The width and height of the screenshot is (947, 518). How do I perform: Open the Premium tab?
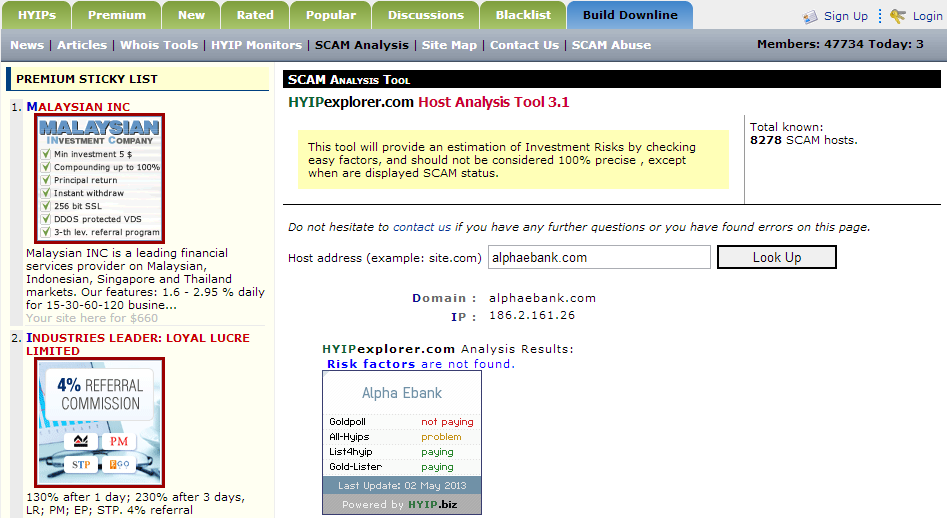coord(117,15)
